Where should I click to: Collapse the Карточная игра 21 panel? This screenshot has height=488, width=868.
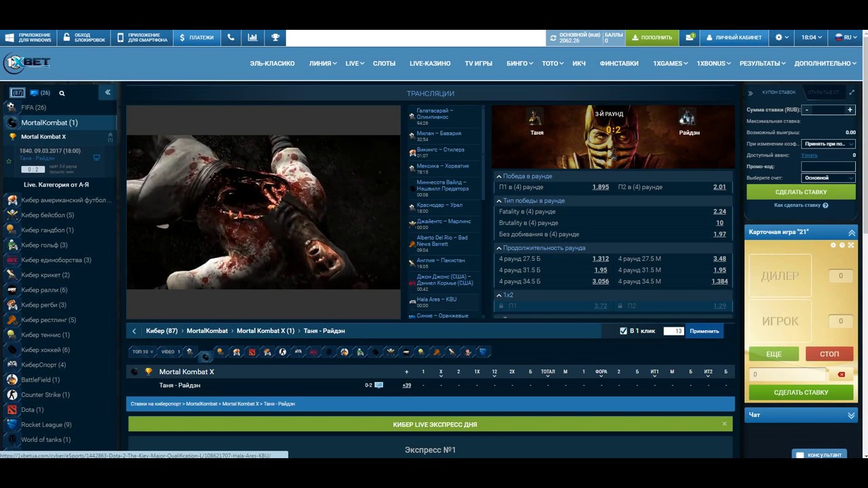[852, 232]
